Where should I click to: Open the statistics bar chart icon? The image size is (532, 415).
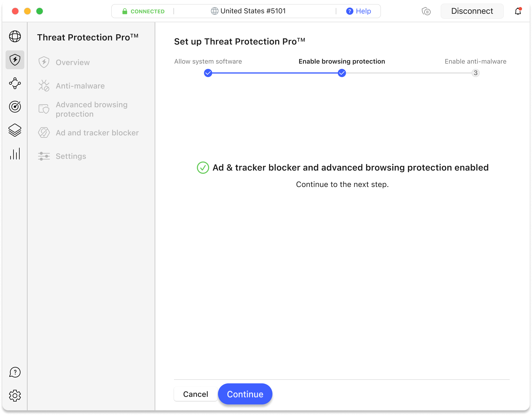click(x=15, y=154)
